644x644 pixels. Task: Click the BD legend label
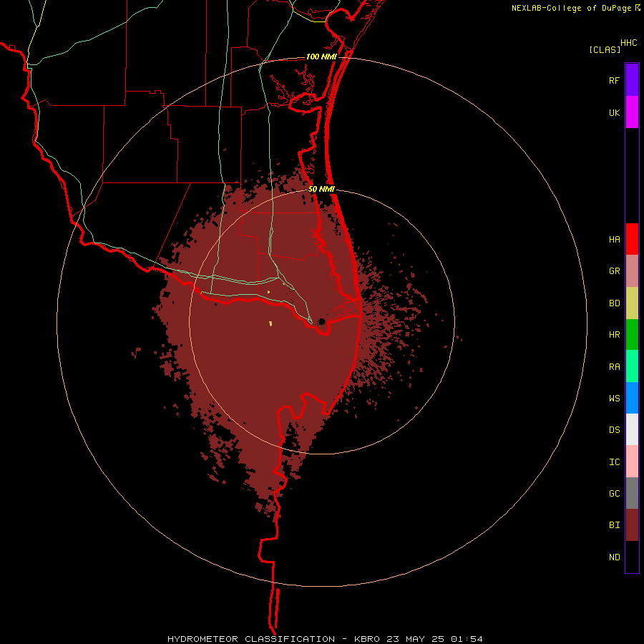point(614,303)
